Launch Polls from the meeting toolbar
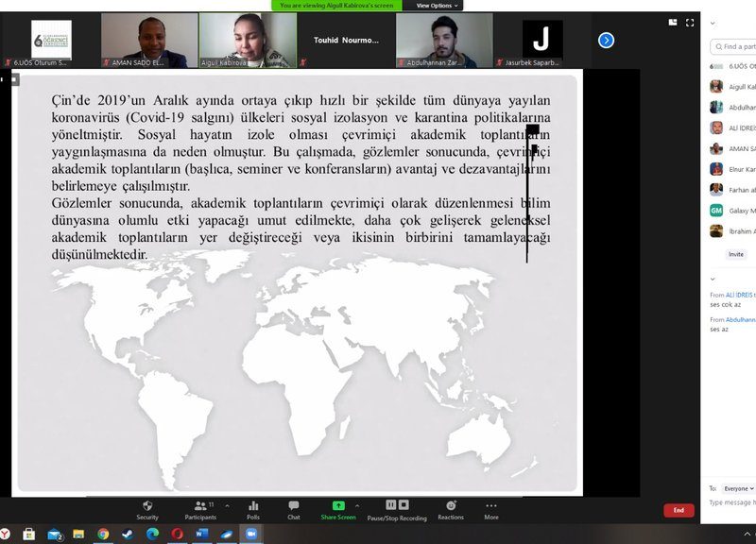This screenshot has width=756, height=544. (253, 506)
